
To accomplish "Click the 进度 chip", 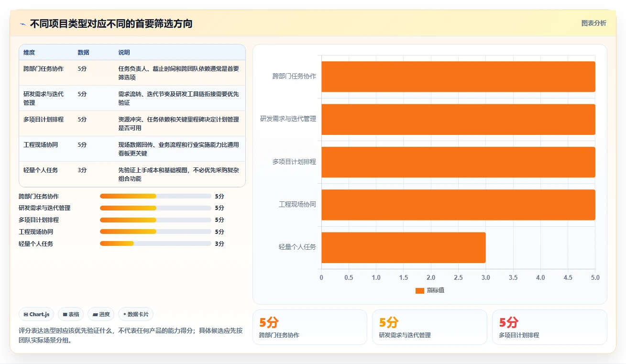I will 101,314.
